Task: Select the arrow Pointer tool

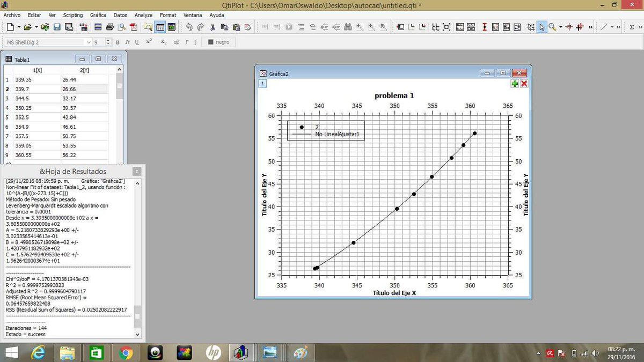Action: (543, 27)
